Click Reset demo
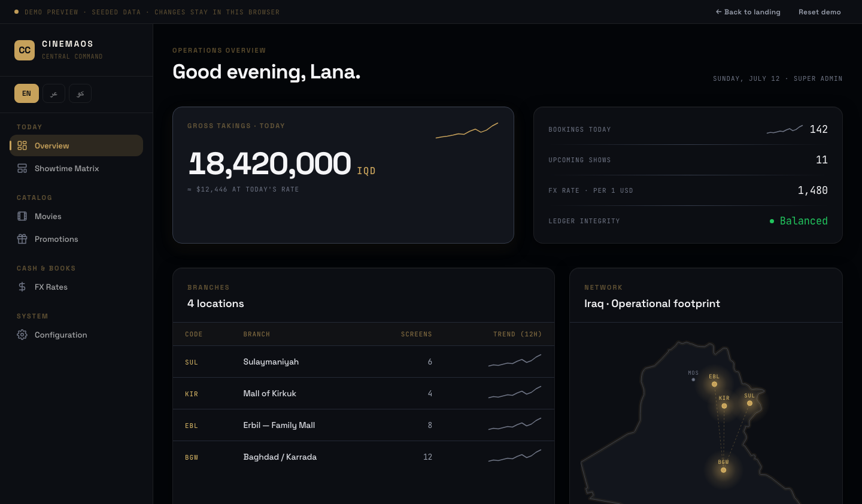Image resolution: width=862 pixels, height=504 pixels. tap(819, 12)
